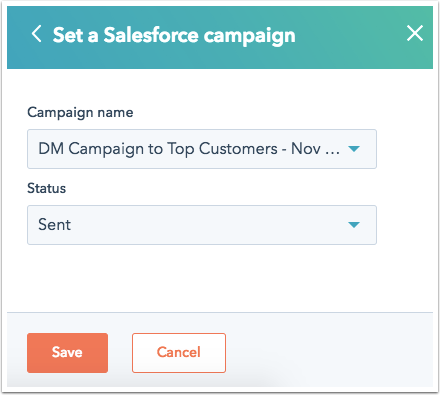
Task: Click the Status field label
Action: tap(46, 188)
